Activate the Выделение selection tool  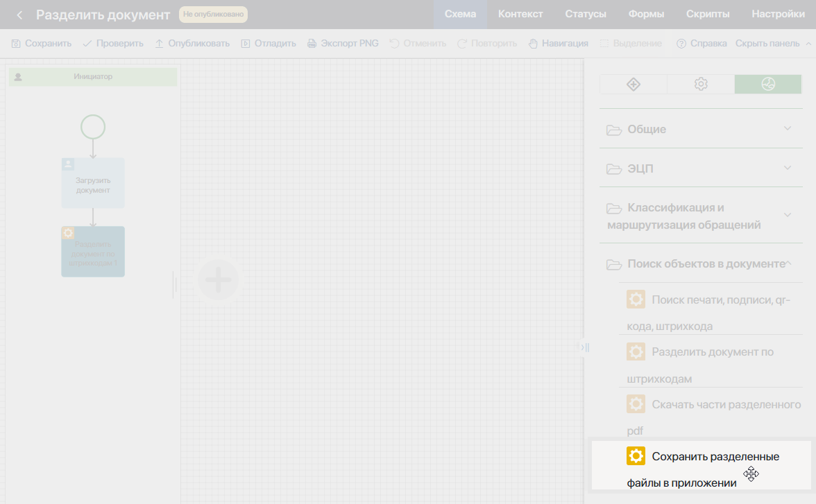[x=631, y=44]
